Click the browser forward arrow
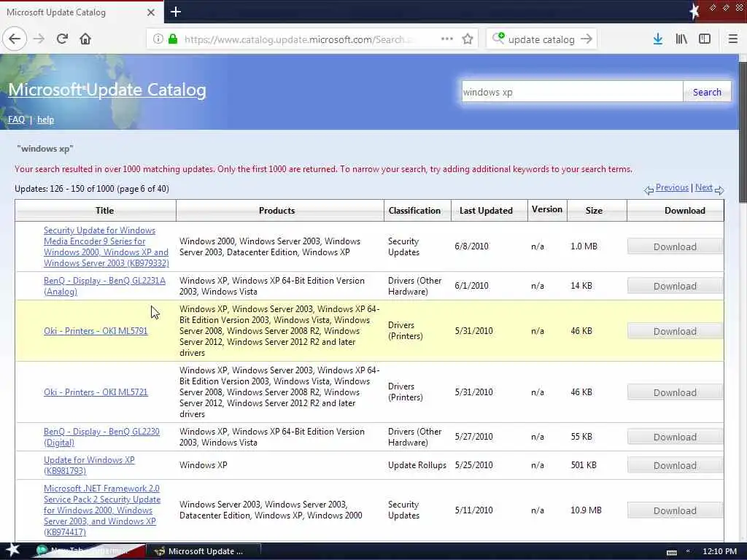This screenshot has height=560, width=747. (x=39, y=39)
